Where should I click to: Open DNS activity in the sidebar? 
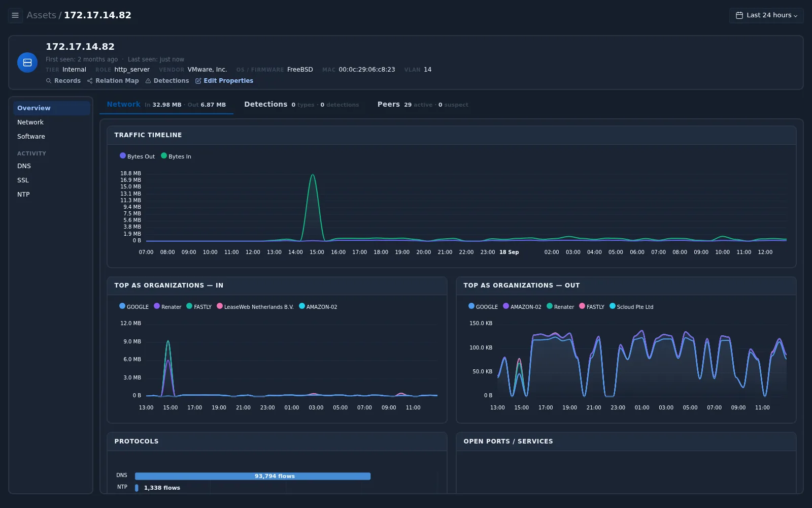click(x=52, y=166)
